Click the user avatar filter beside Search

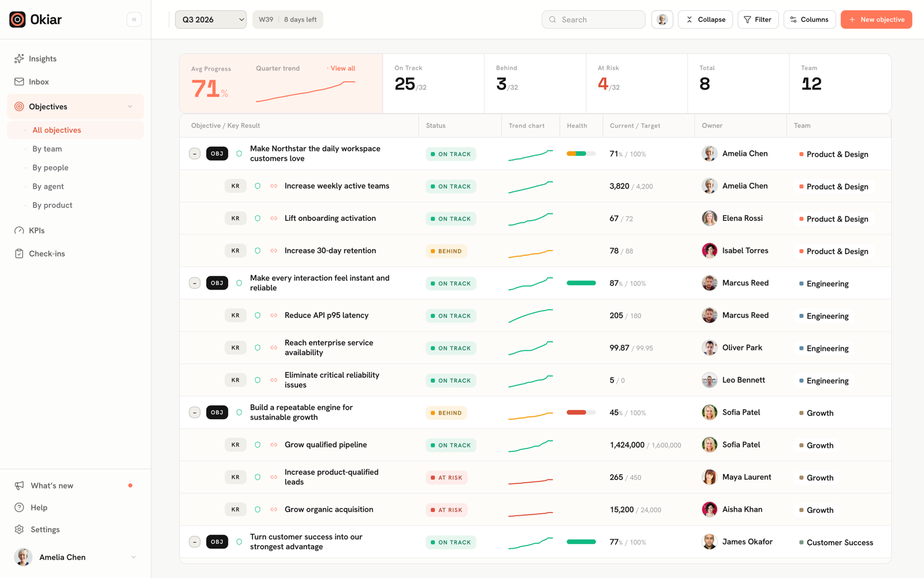[x=662, y=20]
